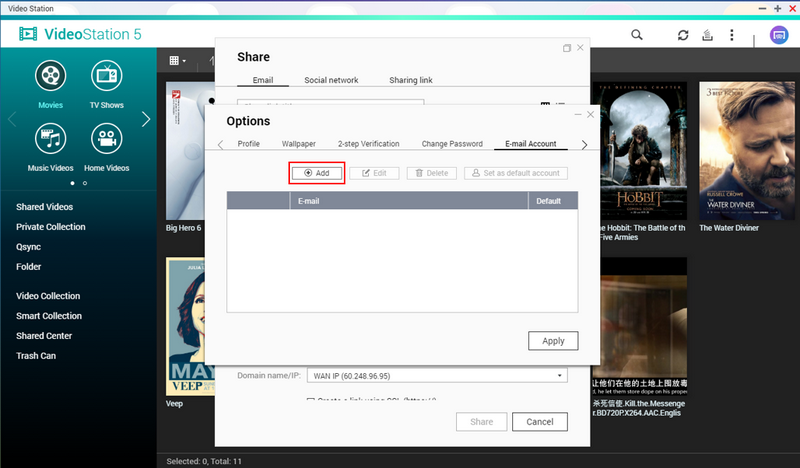
Task: Click the Add e-mail account button
Action: (x=317, y=173)
